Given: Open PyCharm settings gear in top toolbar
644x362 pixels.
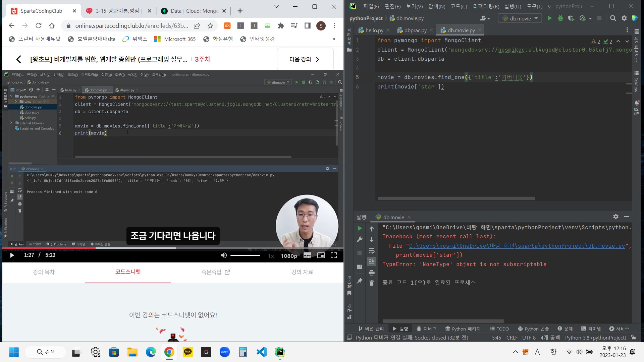Looking at the screenshot, I should 624,18.
